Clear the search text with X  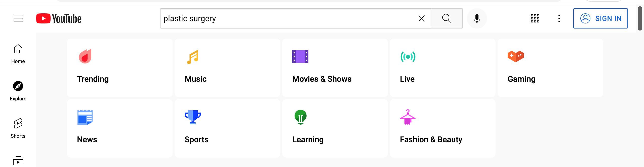(x=422, y=18)
